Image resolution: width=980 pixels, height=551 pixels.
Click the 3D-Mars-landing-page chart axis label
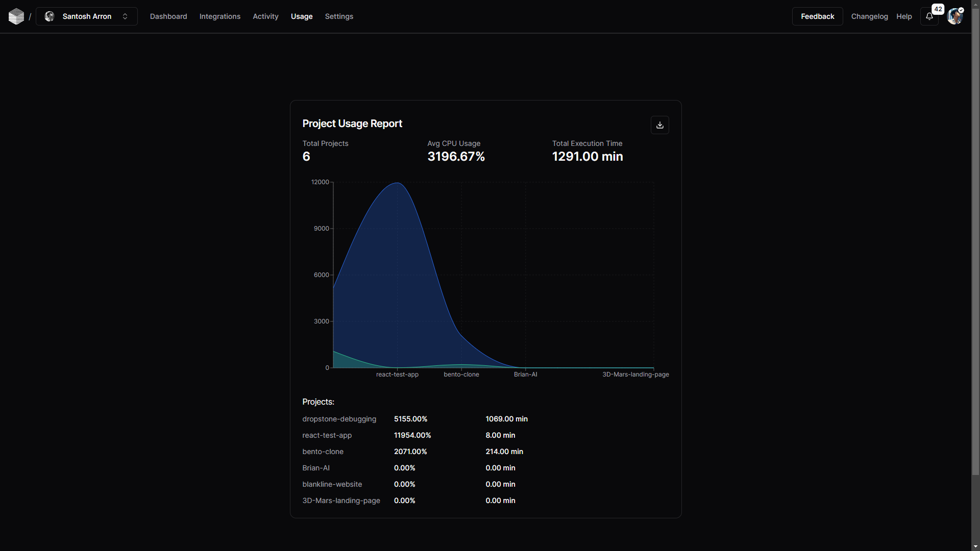(635, 374)
